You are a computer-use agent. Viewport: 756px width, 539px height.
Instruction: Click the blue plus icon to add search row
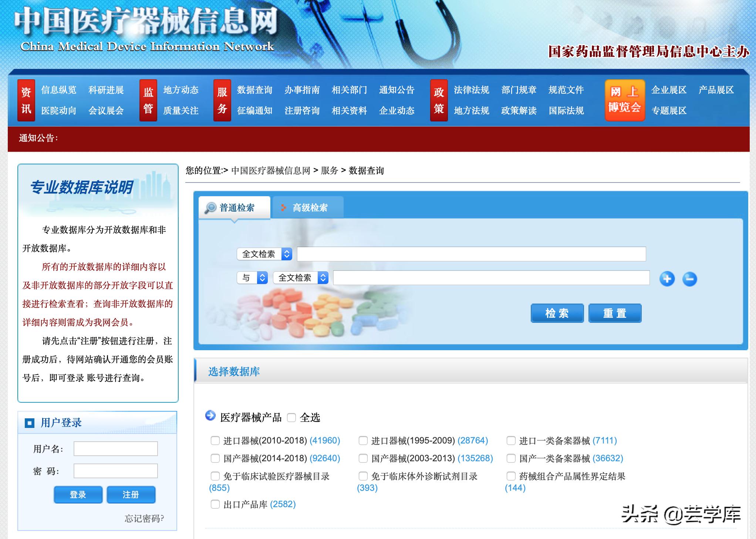tap(668, 279)
